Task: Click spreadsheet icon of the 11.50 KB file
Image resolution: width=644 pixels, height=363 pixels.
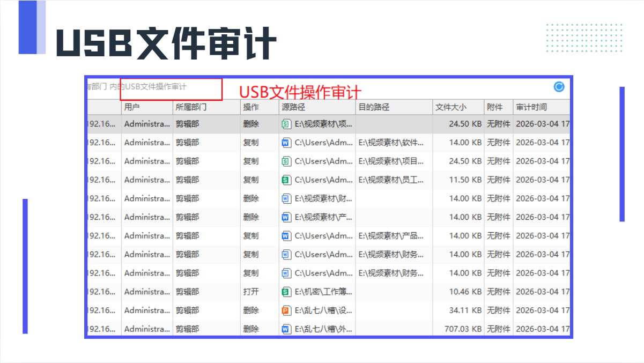Action: tap(286, 180)
